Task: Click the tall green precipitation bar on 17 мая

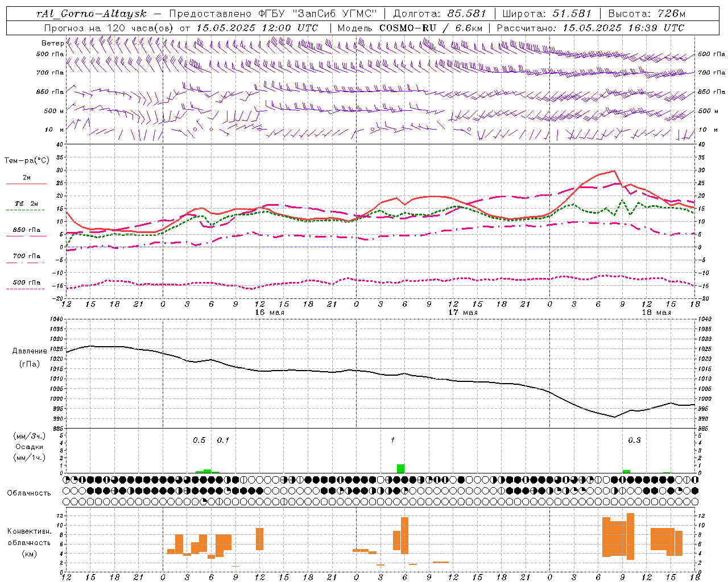Action: point(400,468)
